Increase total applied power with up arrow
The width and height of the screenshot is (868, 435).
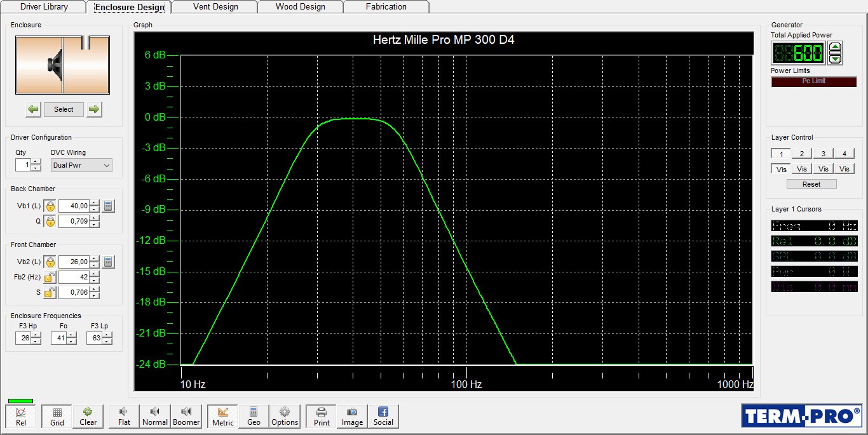[836, 47]
